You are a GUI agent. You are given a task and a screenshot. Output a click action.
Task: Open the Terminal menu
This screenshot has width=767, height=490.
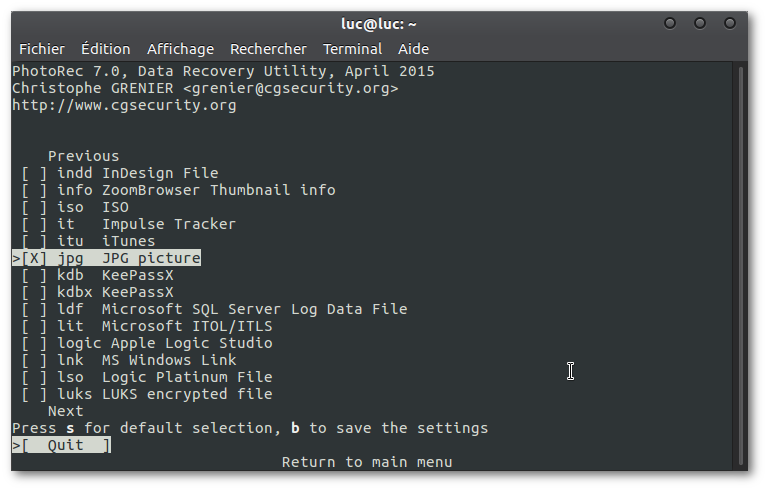pos(352,49)
